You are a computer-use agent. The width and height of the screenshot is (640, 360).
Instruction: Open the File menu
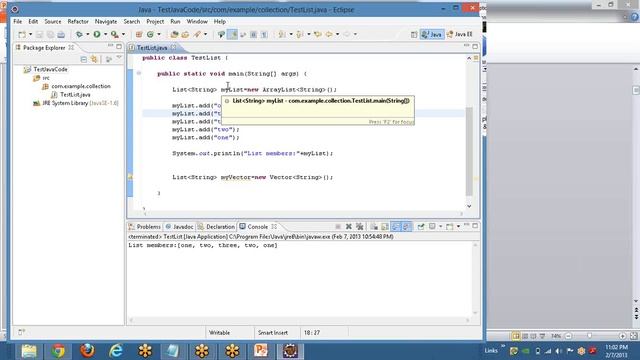coord(18,22)
